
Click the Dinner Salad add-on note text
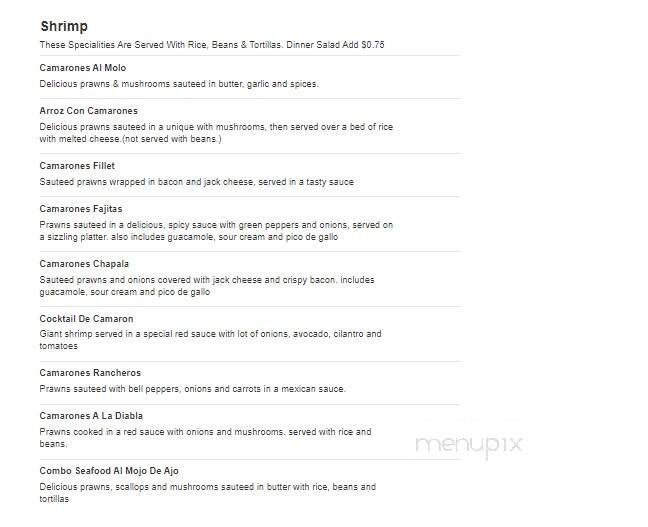point(335,45)
